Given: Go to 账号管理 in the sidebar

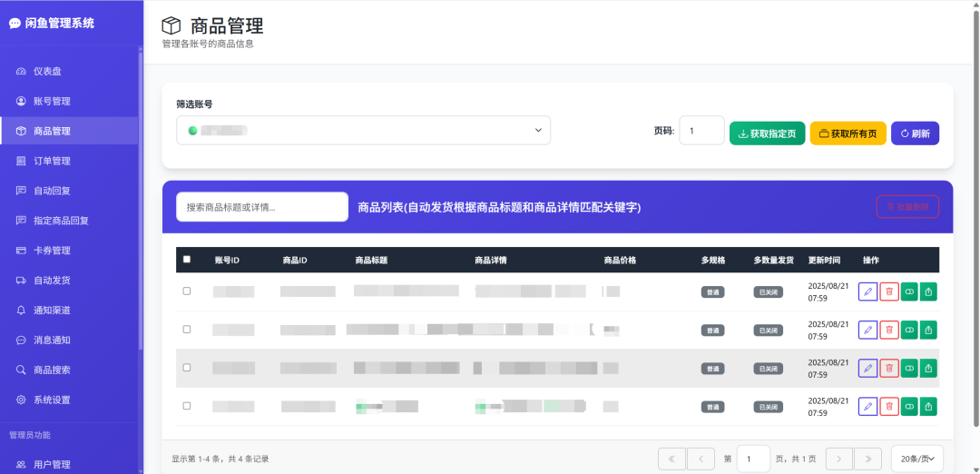Looking at the screenshot, I should coord(69,102).
